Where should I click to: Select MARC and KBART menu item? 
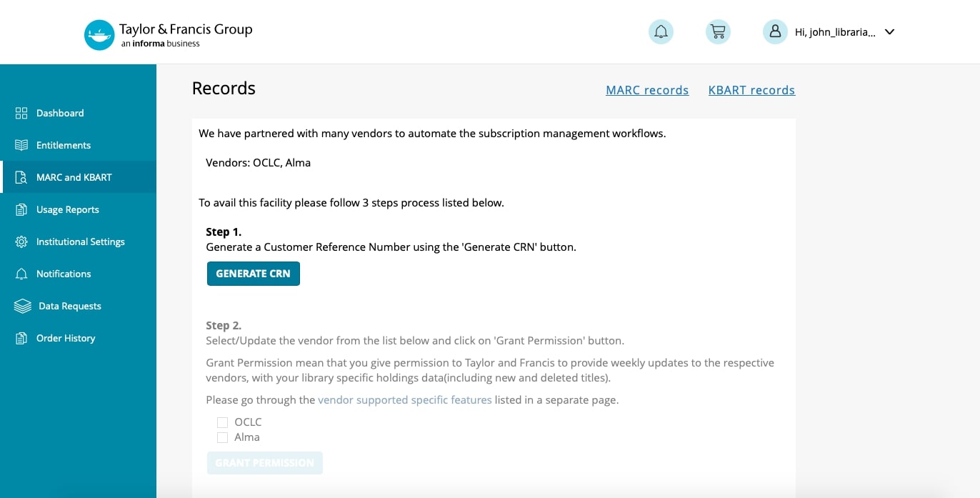[x=78, y=177]
